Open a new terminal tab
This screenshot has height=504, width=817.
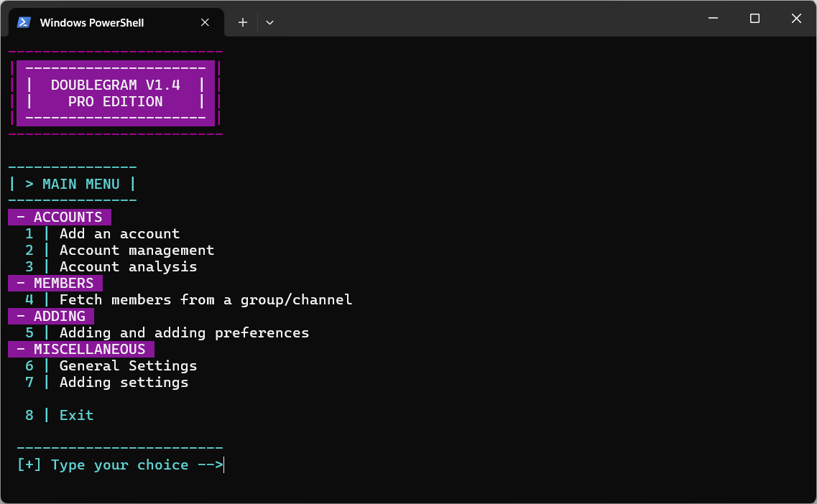243,22
